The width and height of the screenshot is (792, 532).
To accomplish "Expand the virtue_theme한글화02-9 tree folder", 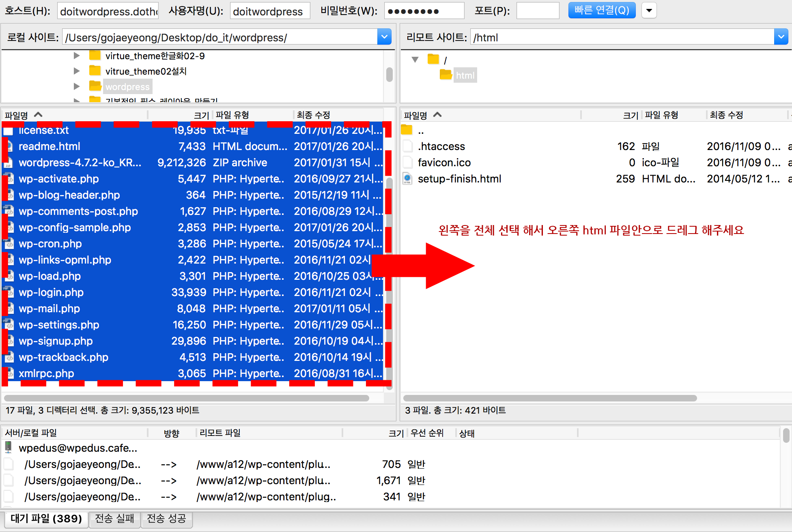I will (x=77, y=56).
